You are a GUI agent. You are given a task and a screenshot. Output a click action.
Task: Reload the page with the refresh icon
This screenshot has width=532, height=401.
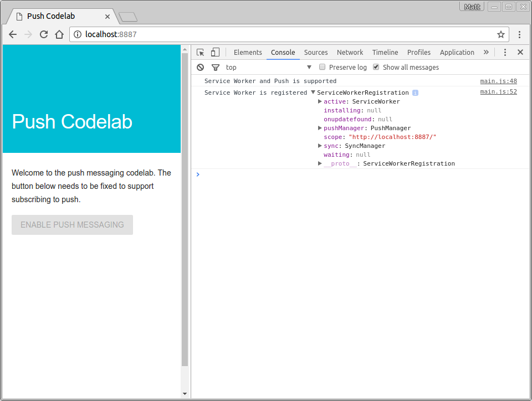point(44,34)
